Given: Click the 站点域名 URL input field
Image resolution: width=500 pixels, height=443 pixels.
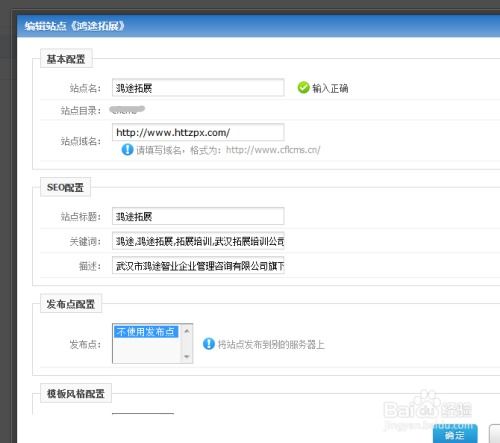Looking at the screenshot, I should pos(198,132).
